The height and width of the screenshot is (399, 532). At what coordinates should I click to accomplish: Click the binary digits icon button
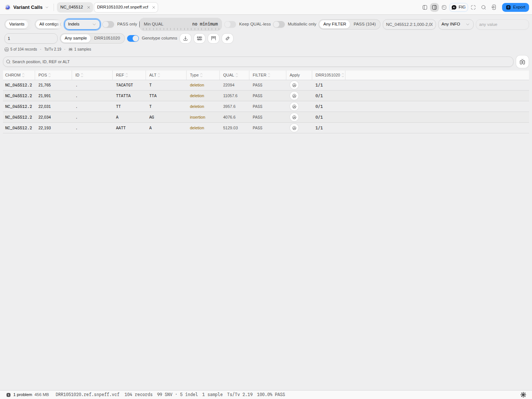pos(199,38)
